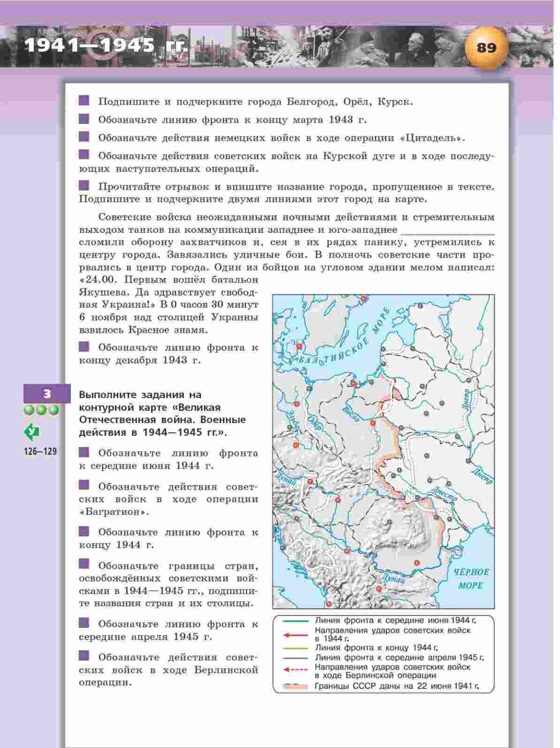Viewport: 560px width, 748px height.
Task: Click the line starting "Советские войска неожиданными ночными"
Action: coord(296,217)
